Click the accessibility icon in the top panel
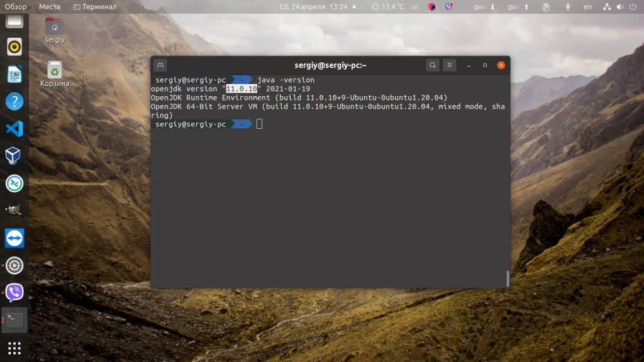The width and height of the screenshot is (644, 362). point(568,6)
